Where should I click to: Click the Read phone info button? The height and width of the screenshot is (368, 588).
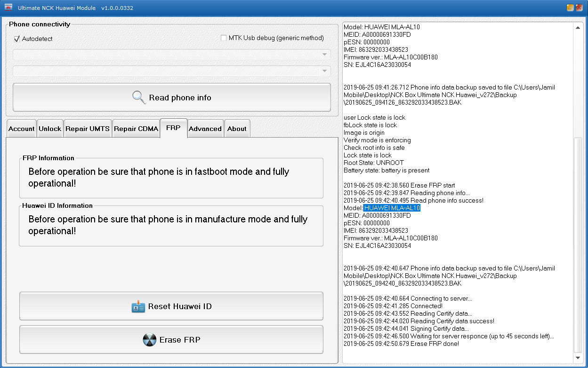pos(172,98)
